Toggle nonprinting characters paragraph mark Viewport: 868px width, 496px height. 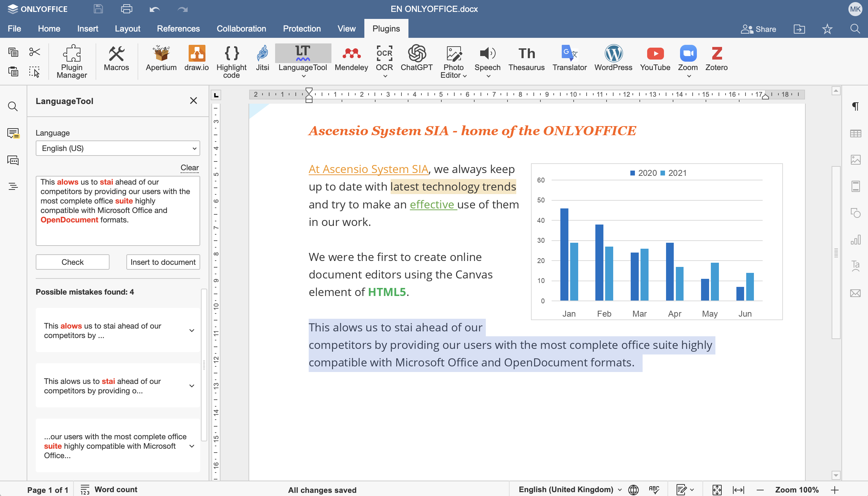pos(855,106)
